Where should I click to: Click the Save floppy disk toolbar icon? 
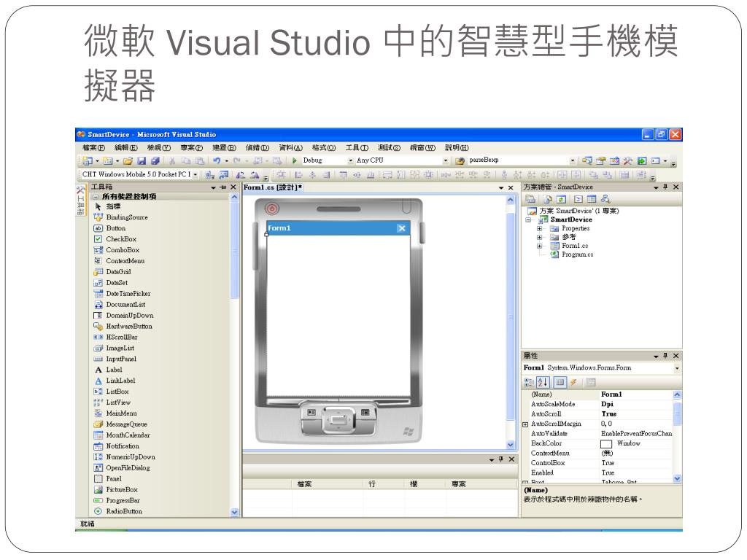[x=142, y=161]
